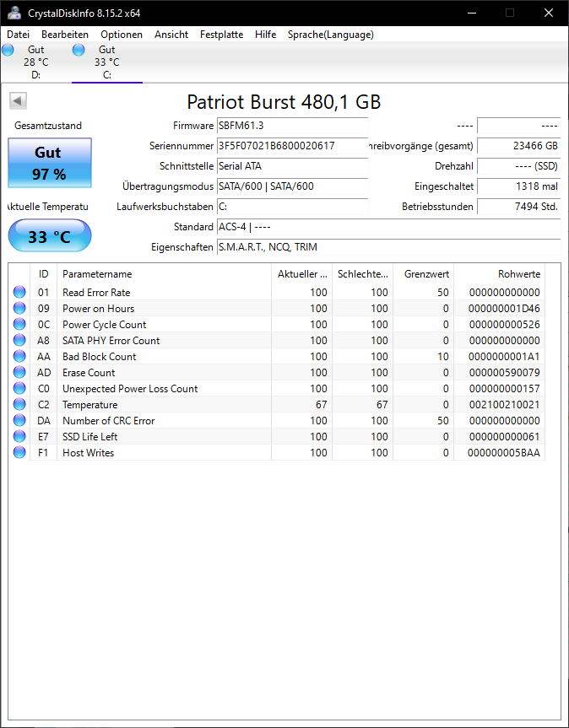Image resolution: width=569 pixels, height=728 pixels.
Task: Click status orb for SSD Life Left
Action: [19, 436]
